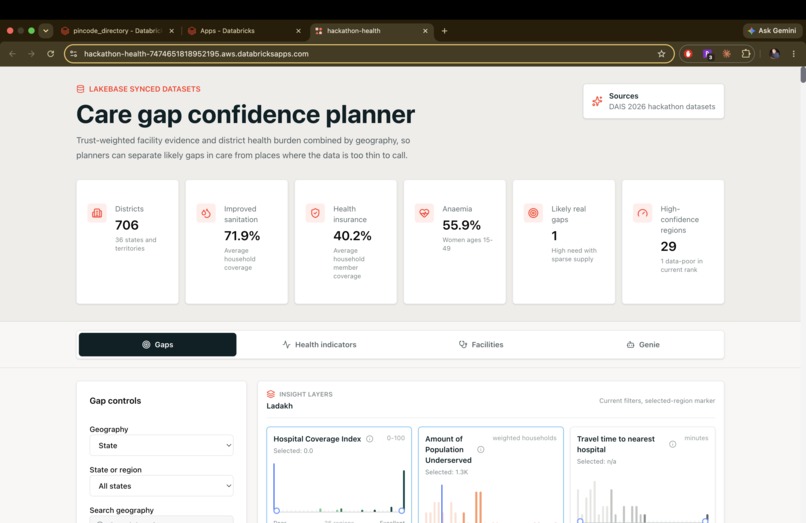Select the hackathon-health browser tab
The width and height of the screenshot is (806, 523).
point(372,31)
